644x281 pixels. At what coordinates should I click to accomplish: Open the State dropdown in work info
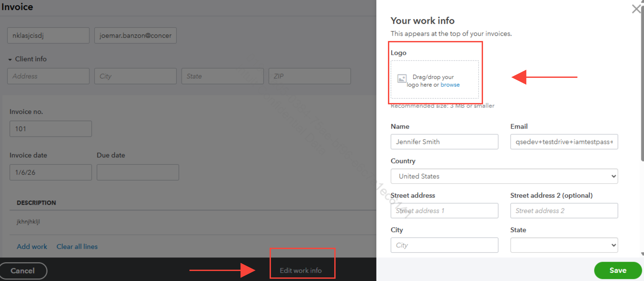(564, 245)
